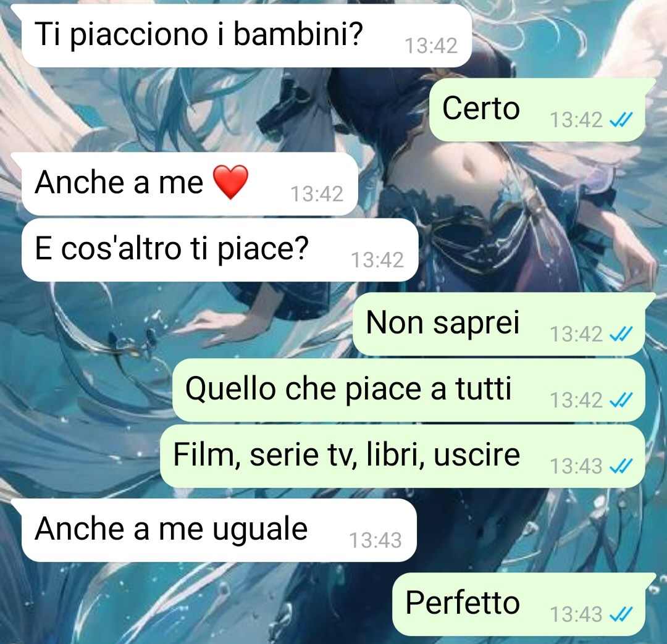Screen dimensions: 667x644
Task: Tap the read checkmarks on "Quello che piace a tutti"
Action: click(621, 400)
